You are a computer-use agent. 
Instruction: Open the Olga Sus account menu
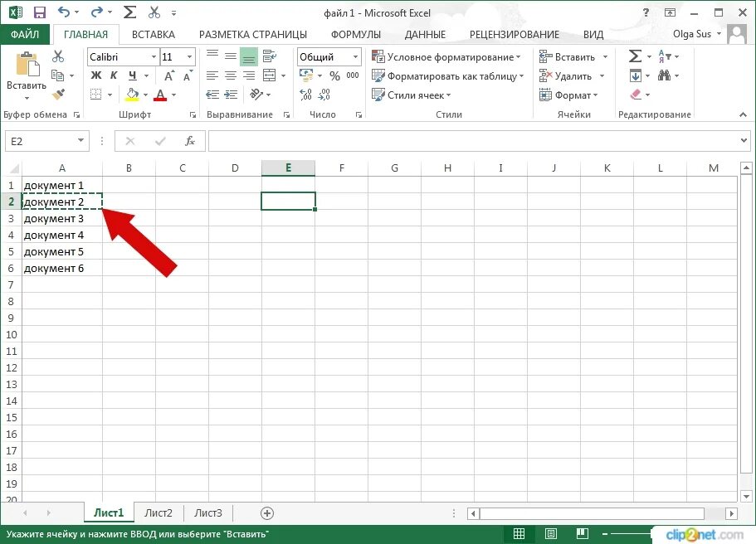pyautogui.click(x=697, y=34)
